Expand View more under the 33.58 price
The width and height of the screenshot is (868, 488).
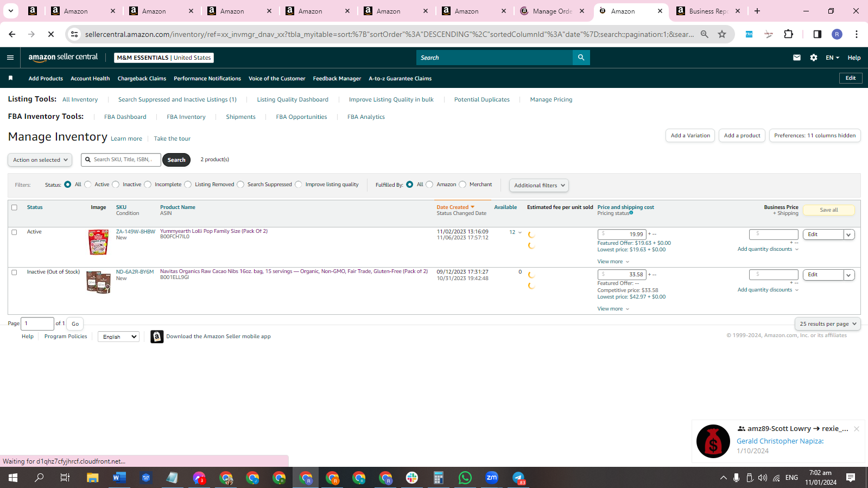pyautogui.click(x=613, y=309)
